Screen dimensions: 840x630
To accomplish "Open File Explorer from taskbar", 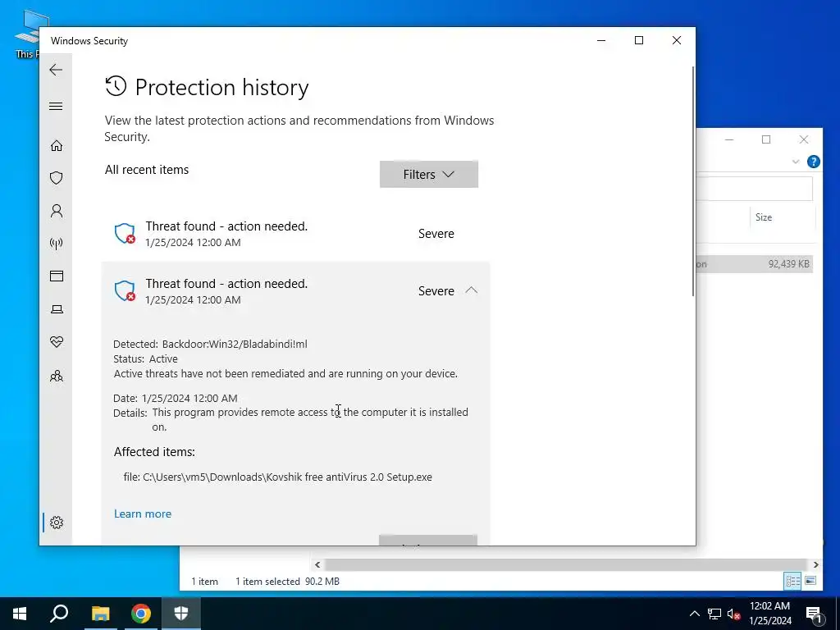I will 100,614.
